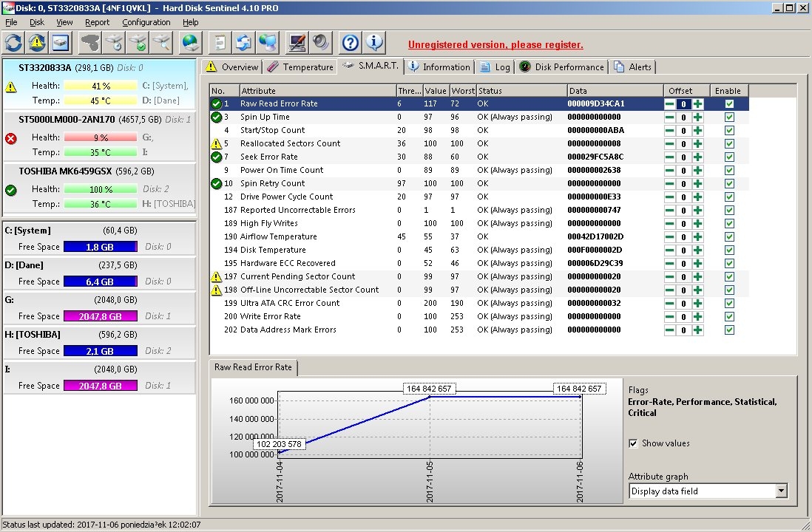Click the blue info bubble icon
Screen dimensions: 812x532
pyautogui.click(x=374, y=42)
